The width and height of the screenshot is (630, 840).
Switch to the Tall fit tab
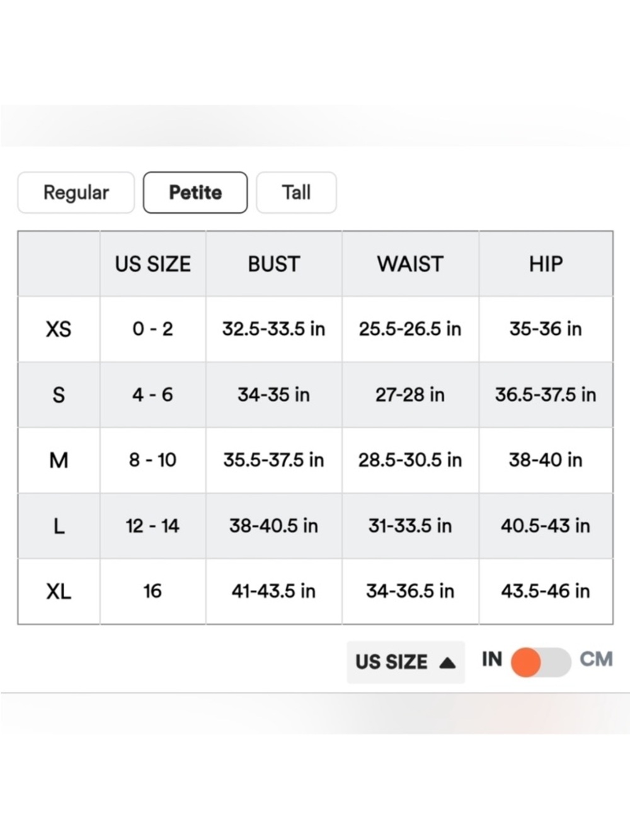296,192
